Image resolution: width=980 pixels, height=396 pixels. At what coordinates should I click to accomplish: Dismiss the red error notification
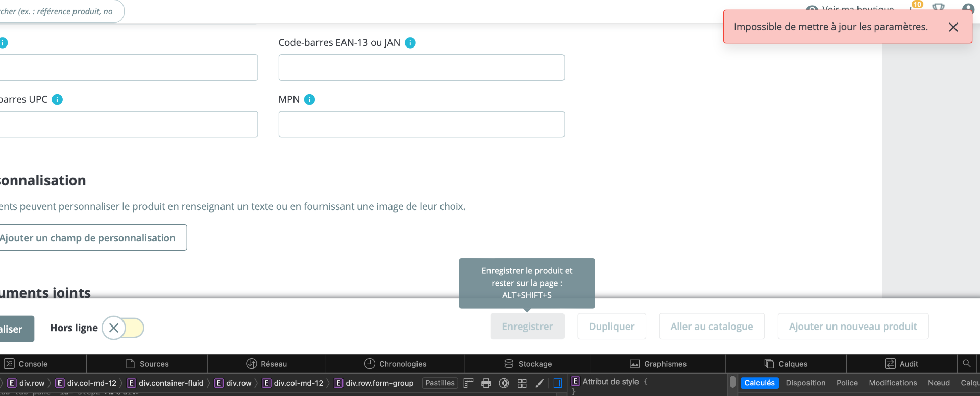coord(953,27)
